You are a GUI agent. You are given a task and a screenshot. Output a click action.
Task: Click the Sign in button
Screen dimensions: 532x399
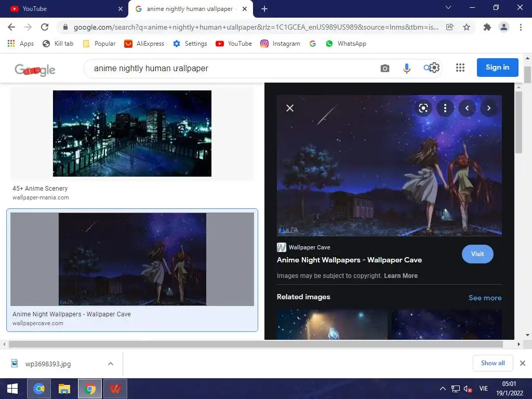[x=497, y=67]
